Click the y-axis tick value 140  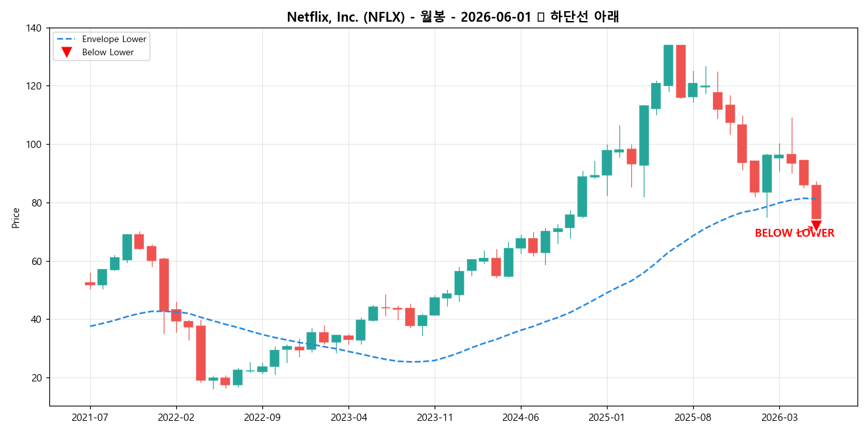coord(34,28)
